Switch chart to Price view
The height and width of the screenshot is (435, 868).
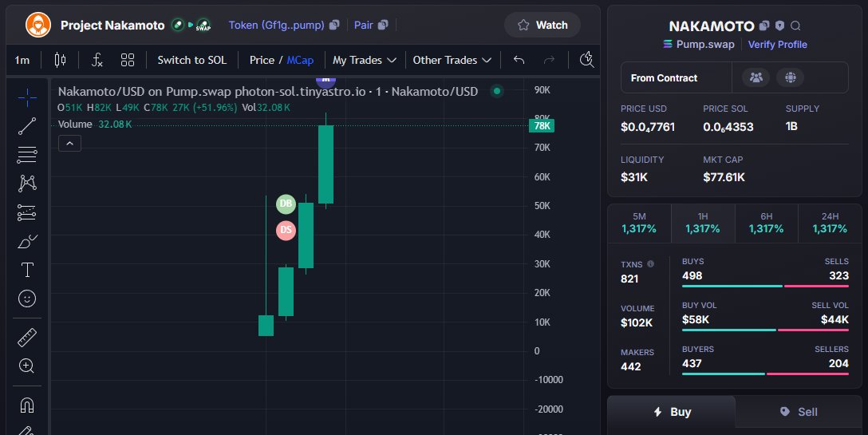tap(262, 60)
